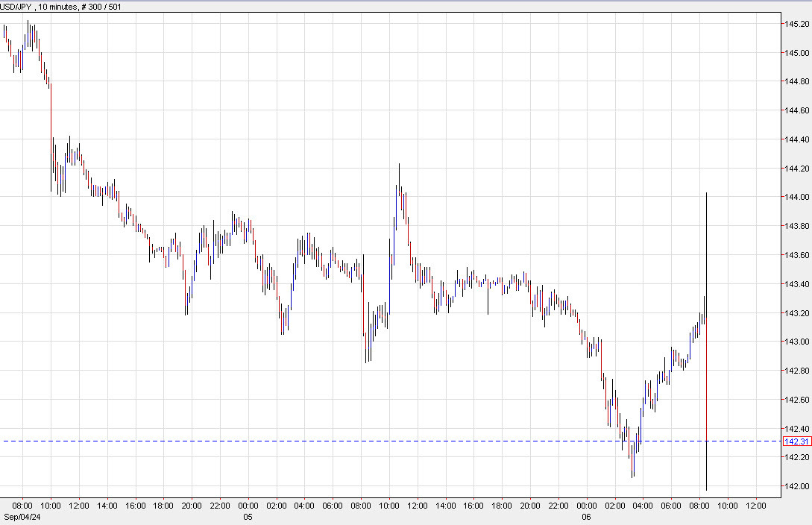Select the first 08:00 label above Sep/04/24

pyautogui.click(x=23, y=505)
